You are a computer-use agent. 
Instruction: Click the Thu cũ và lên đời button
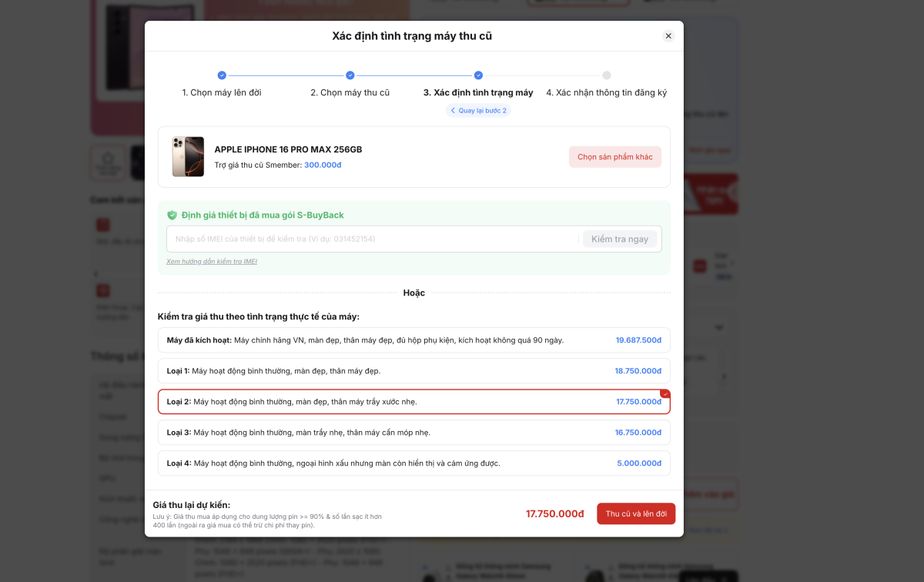tap(636, 513)
